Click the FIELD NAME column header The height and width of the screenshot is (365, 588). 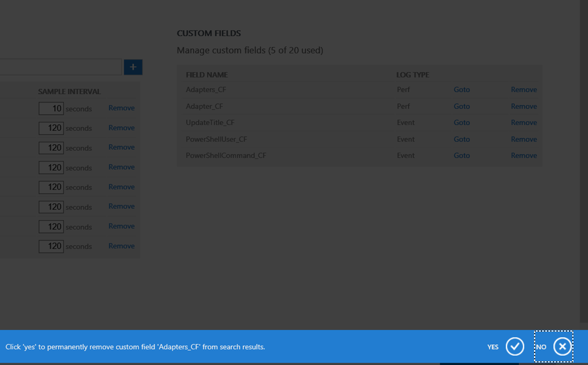pyautogui.click(x=207, y=75)
